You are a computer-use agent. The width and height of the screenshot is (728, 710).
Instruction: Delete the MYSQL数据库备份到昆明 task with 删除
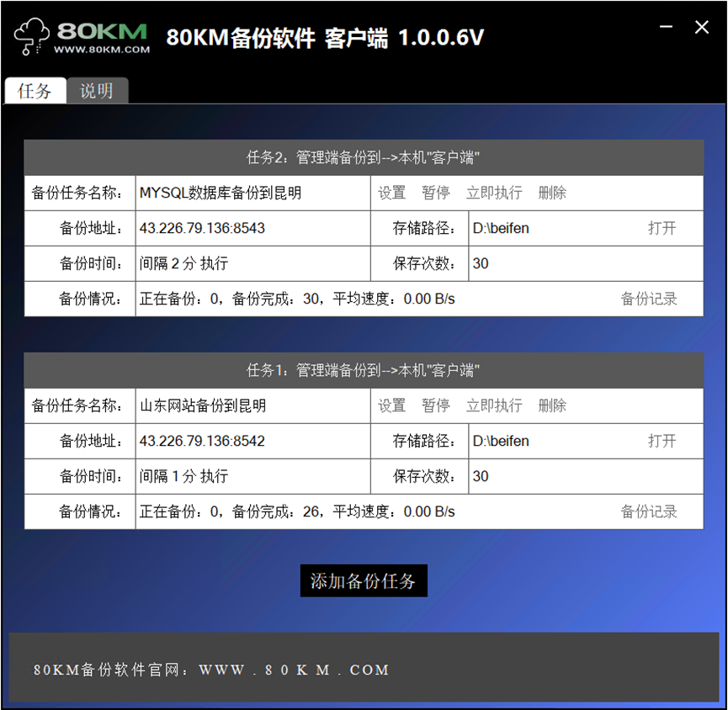552,193
